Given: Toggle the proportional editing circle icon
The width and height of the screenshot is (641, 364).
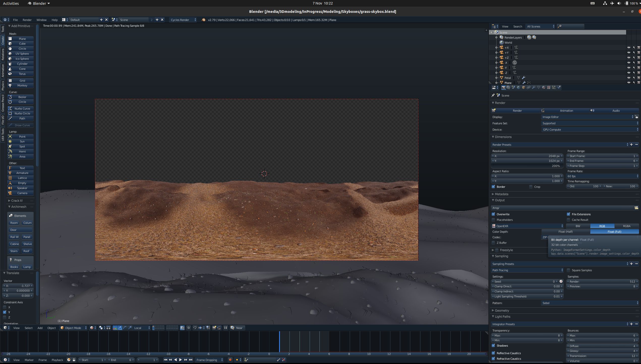Looking at the screenshot, I should (189, 328).
